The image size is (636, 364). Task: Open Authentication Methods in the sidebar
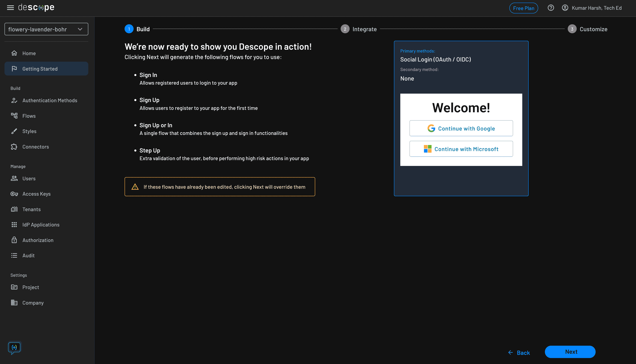pos(14,100)
